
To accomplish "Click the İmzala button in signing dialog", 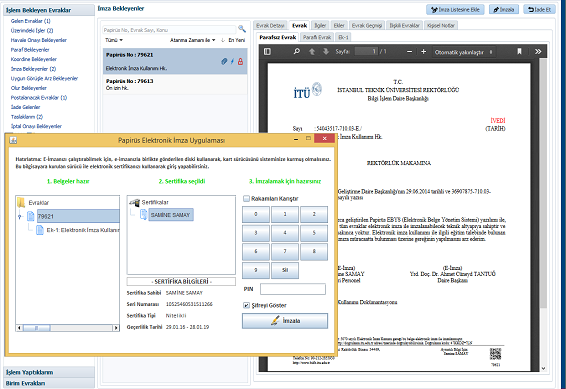I will [285, 321].
